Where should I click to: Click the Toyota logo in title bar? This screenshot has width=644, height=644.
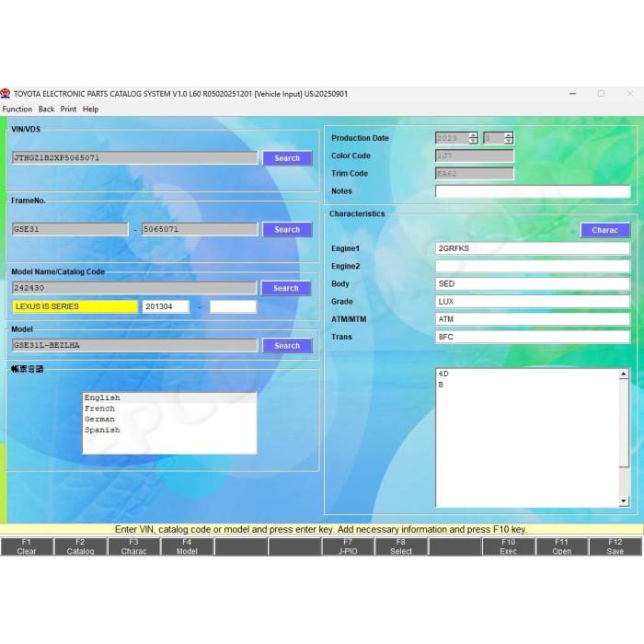[x=6, y=94]
